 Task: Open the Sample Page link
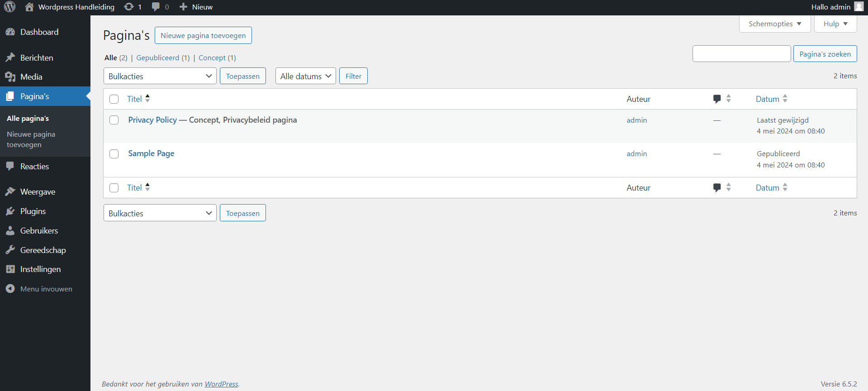[x=151, y=153]
